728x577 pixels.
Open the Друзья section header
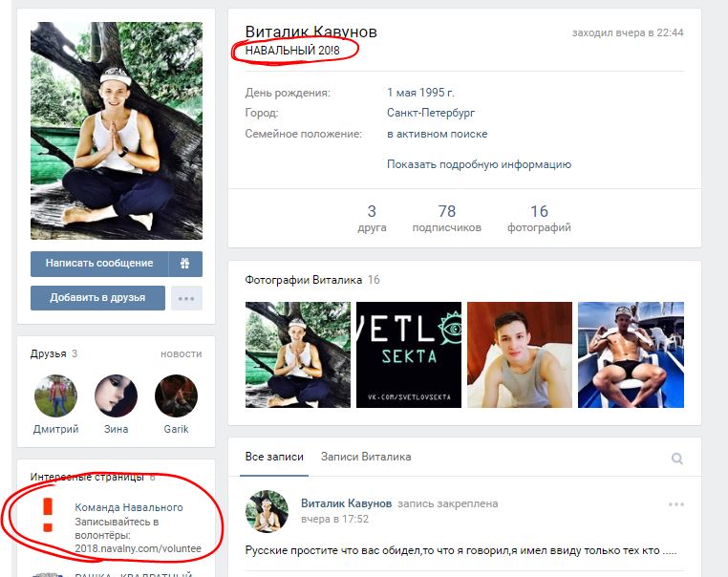point(49,353)
